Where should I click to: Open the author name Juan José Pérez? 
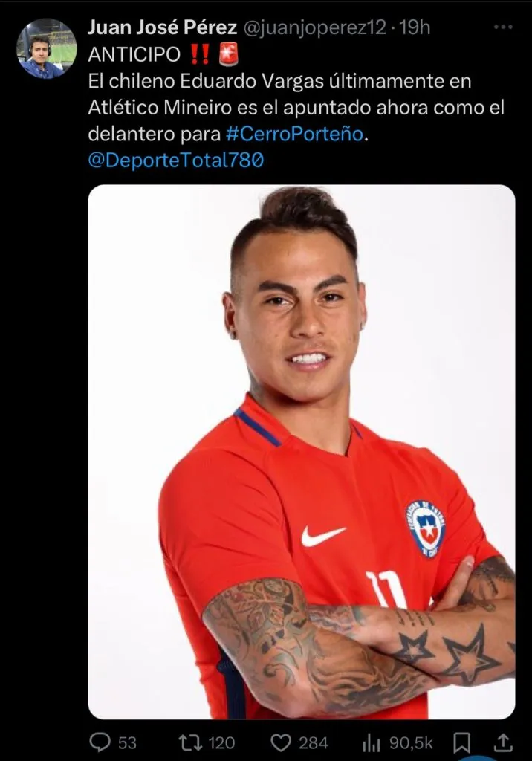click(x=162, y=27)
